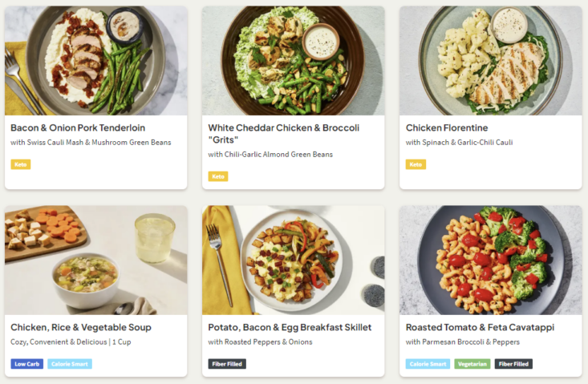Click the Calorie Smart tag on Cavatappi card
588x384 pixels.
(428, 364)
